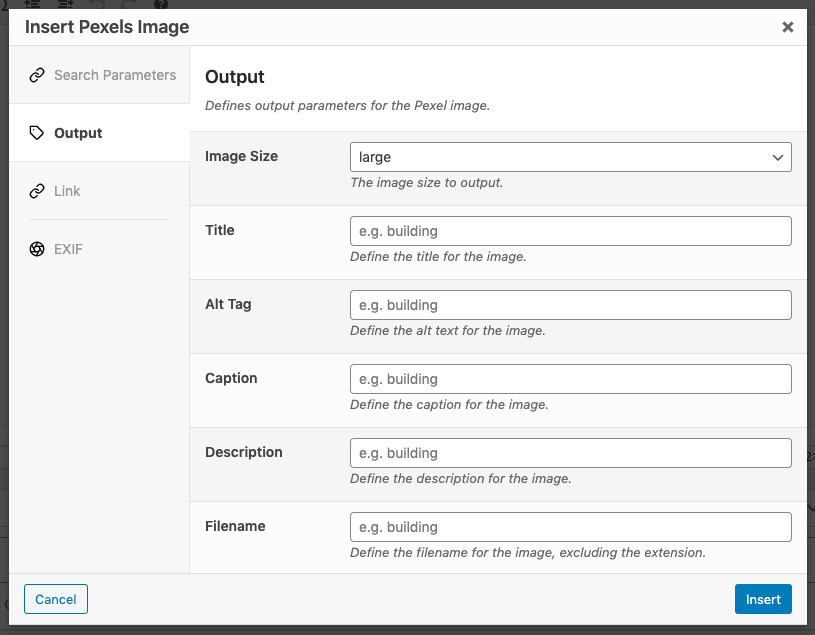Viewport: 815px width, 635px height.
Task: Click the Image Size label
Action: pyautogui.click(x=241, y=156)
